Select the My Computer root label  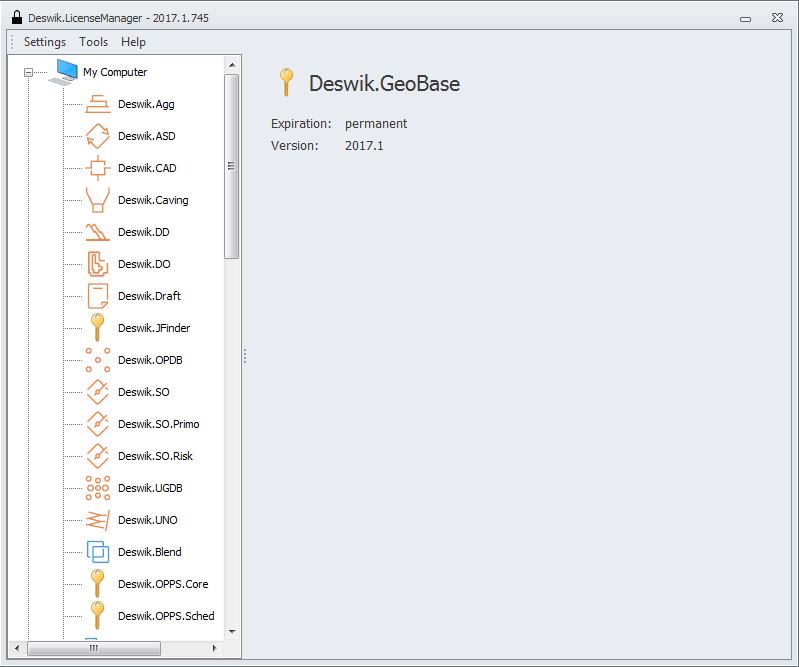point(115,72)
